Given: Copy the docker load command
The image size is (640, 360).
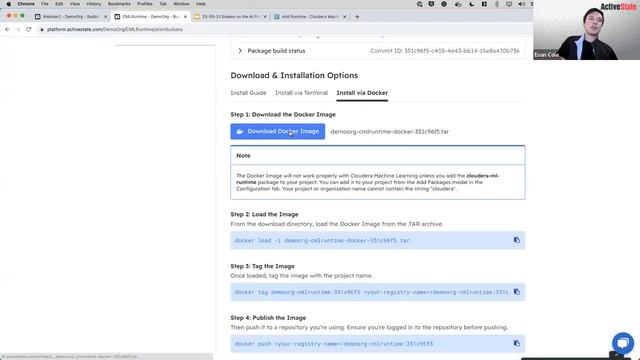Looking at the screenshot, I should 517,240.
